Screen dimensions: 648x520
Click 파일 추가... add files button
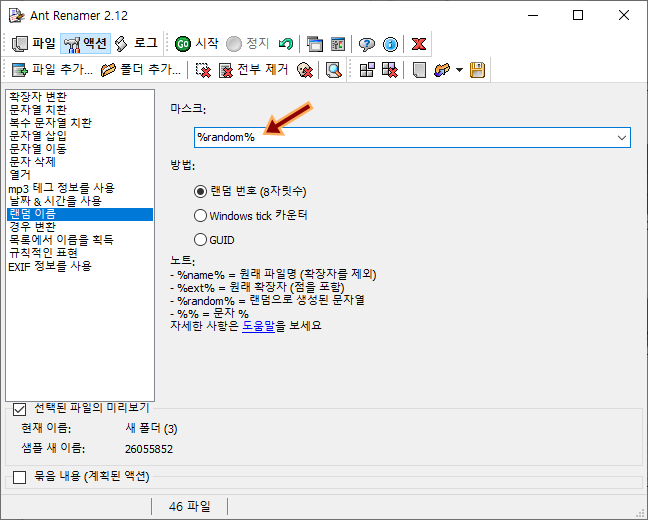[x=52, y=70]
